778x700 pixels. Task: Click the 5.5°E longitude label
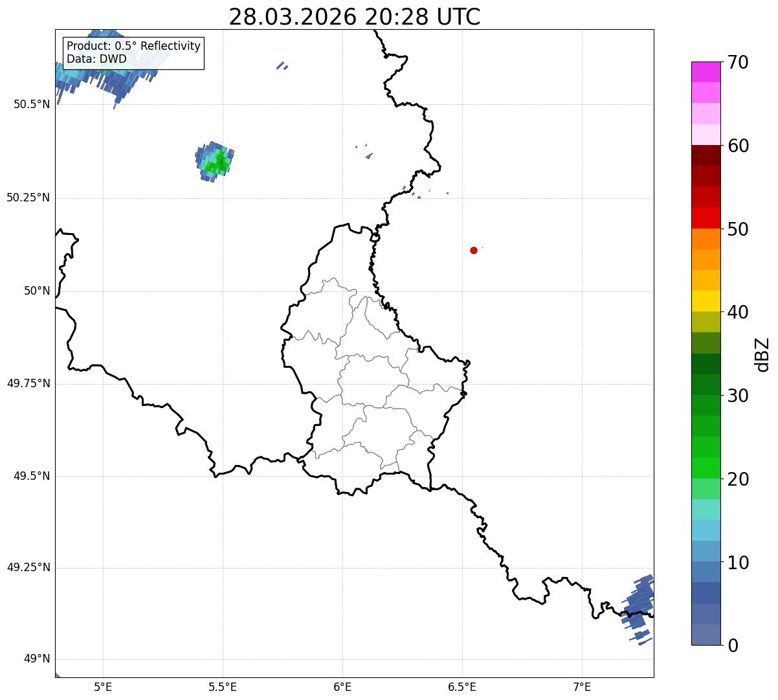pyautogui.click(x=223, y=686)
